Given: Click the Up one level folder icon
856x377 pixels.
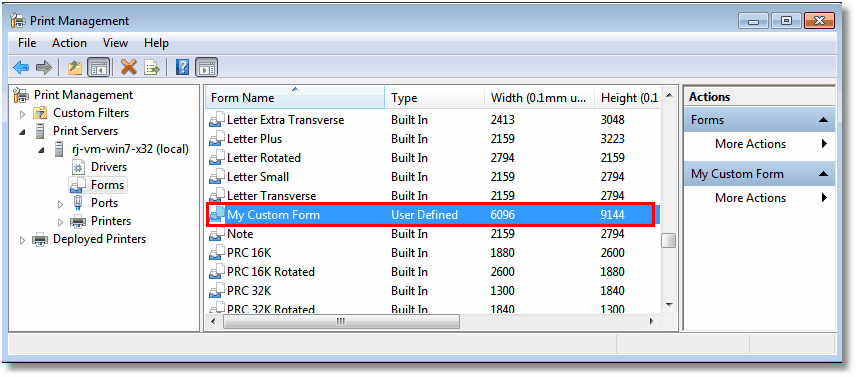Looking at the screenshot, I should (75, 67).
